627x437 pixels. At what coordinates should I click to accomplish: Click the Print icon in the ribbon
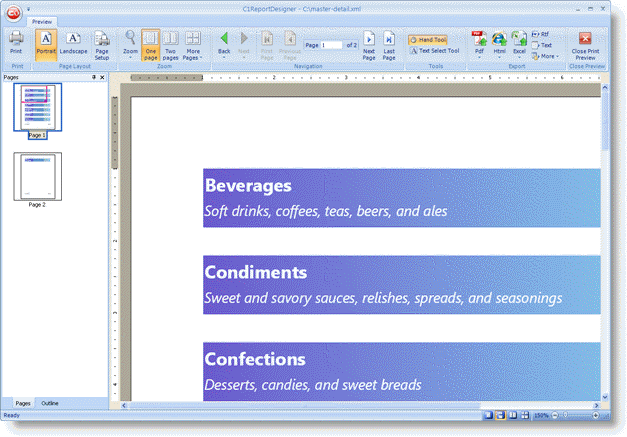pos(16,44)
